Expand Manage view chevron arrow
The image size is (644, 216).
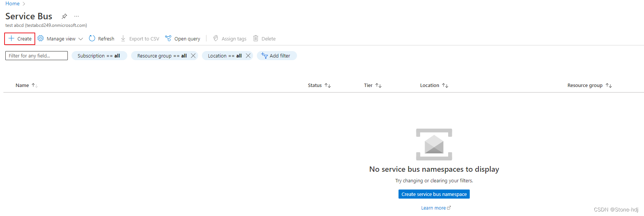point(80,39)
